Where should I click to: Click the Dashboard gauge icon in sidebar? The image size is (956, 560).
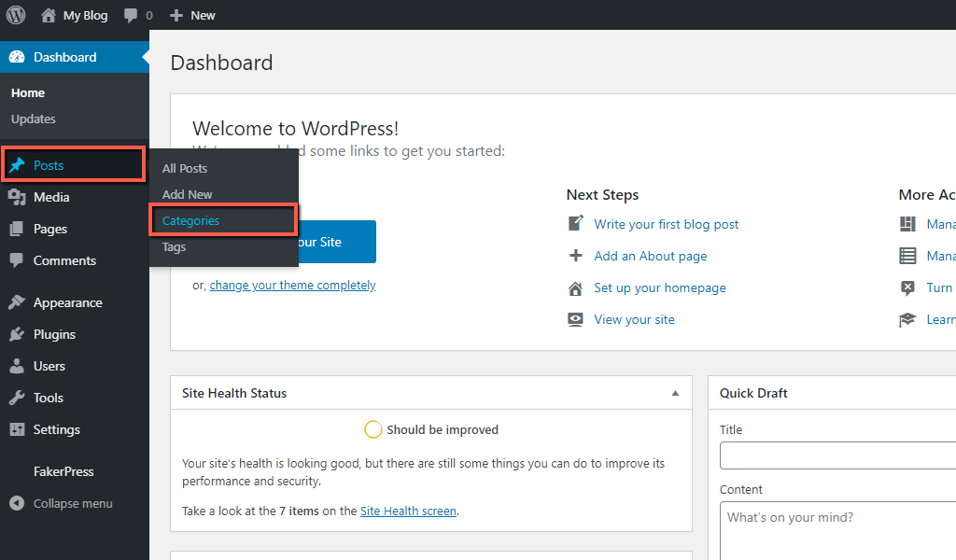tap(17, 57)
